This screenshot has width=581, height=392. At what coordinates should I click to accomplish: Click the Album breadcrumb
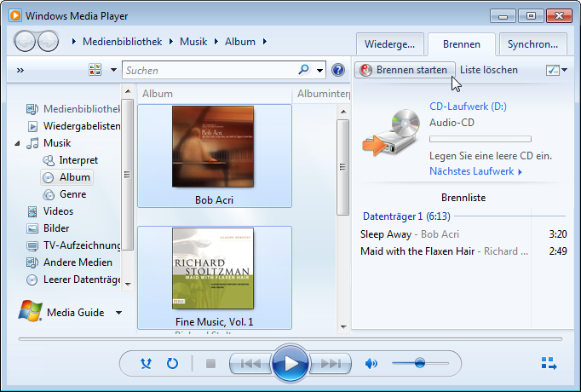pyautogui.click(x=240, y=42)
